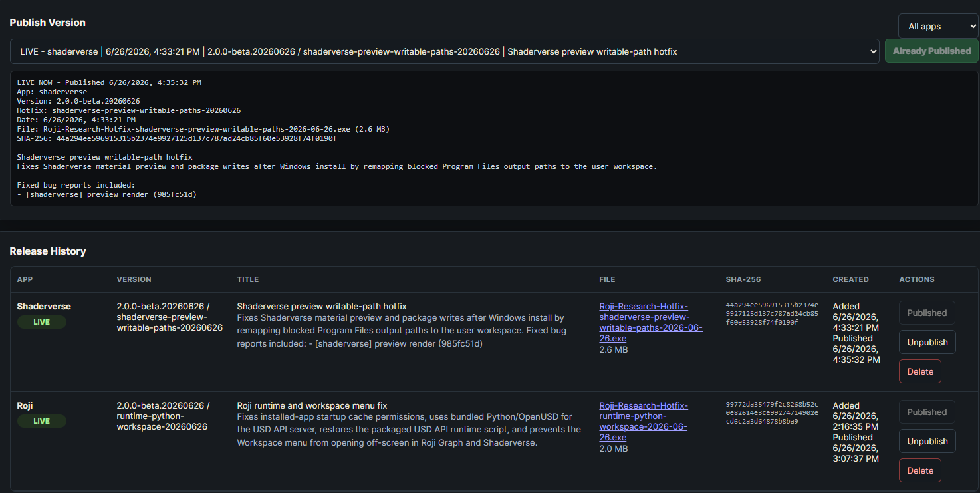Click the APP column header
Image resolution: width=980 pixels, height=493 pixels.
pos(25,279)
